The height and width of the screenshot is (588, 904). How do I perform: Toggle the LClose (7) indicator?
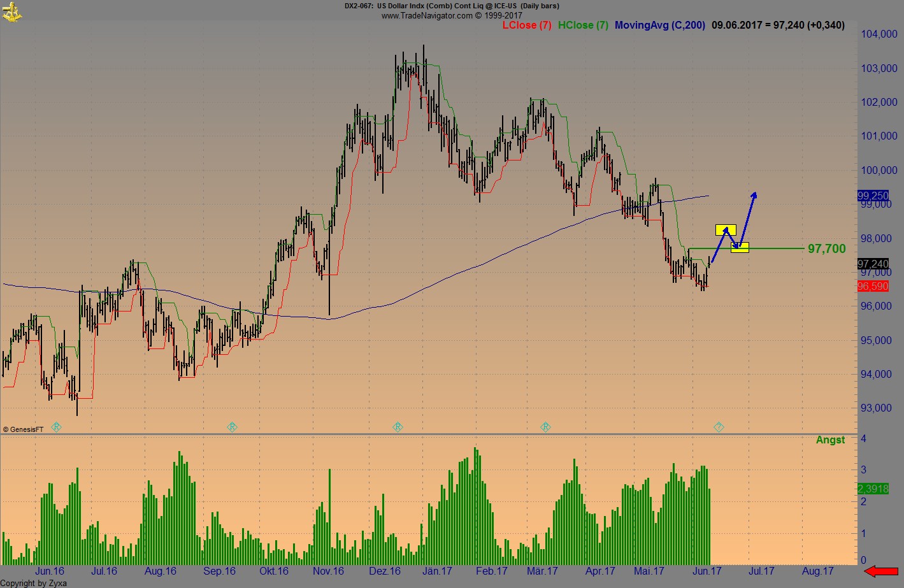pyautogui.click(x=527, y=25)
